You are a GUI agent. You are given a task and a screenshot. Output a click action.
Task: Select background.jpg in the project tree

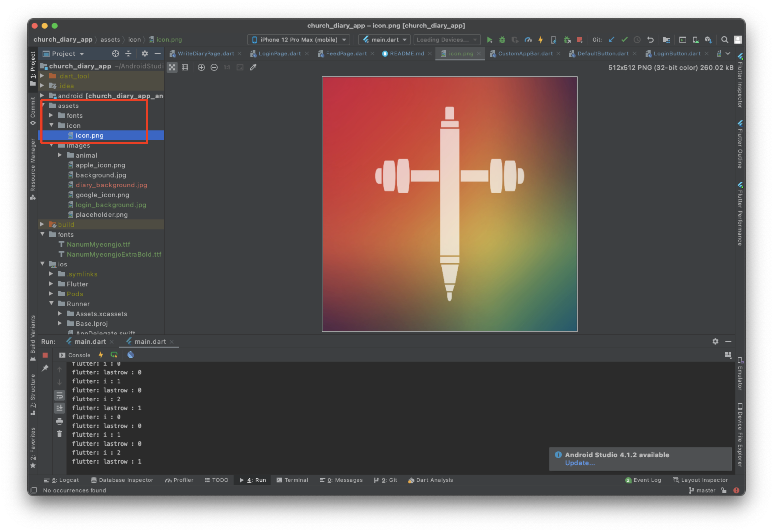[101, 175]
